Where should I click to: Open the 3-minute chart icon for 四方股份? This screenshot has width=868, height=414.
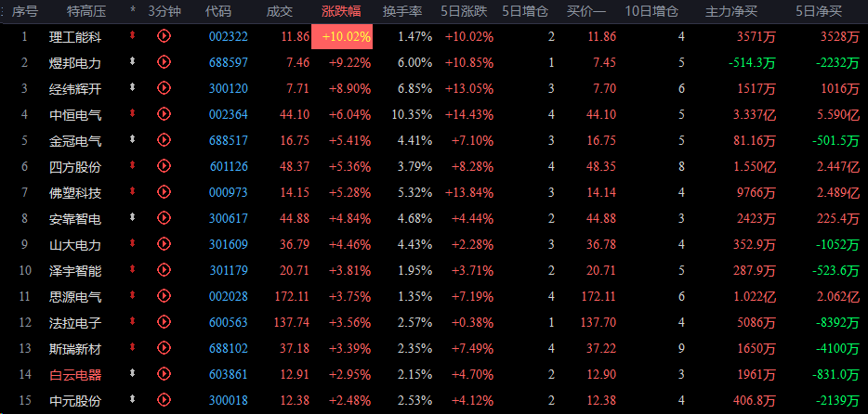164,165
